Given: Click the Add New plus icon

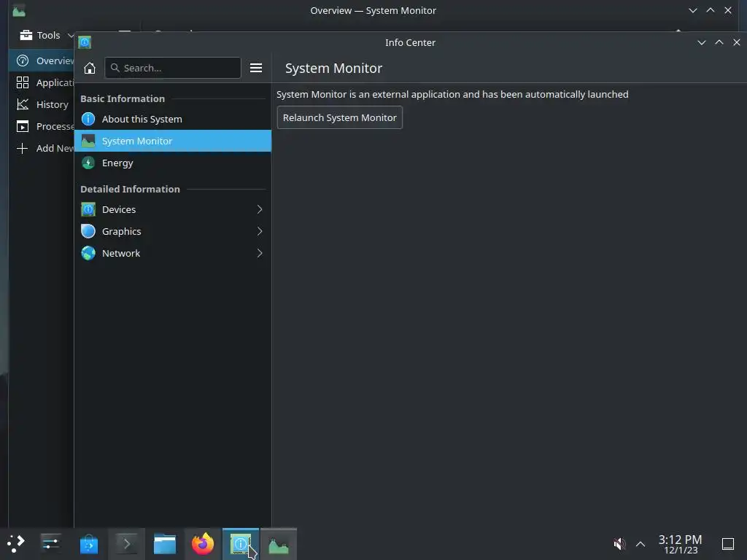Looking at the screenshot, I should point(23,149).
